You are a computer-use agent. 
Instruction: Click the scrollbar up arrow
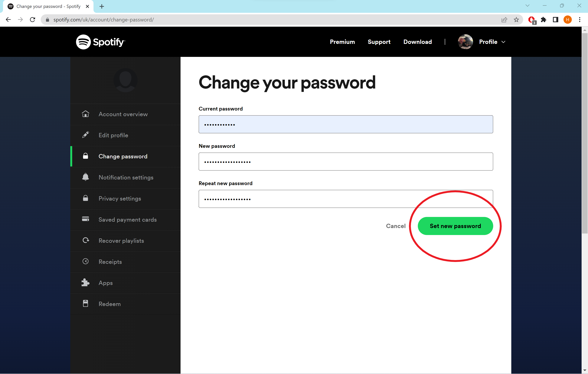(x=585, y=30)
